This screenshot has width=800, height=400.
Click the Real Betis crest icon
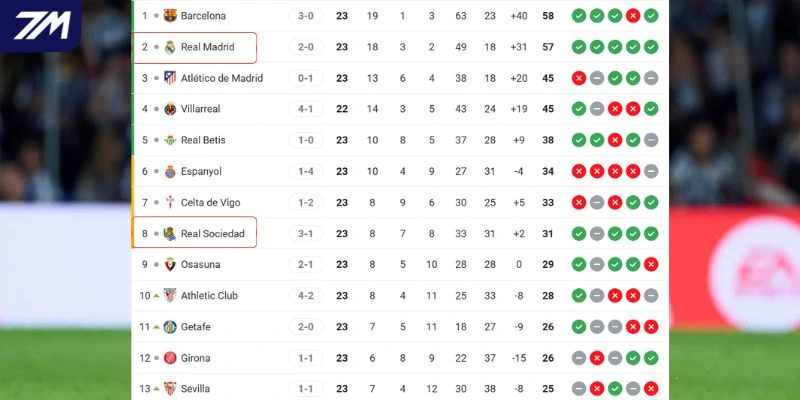click(170, 140)
